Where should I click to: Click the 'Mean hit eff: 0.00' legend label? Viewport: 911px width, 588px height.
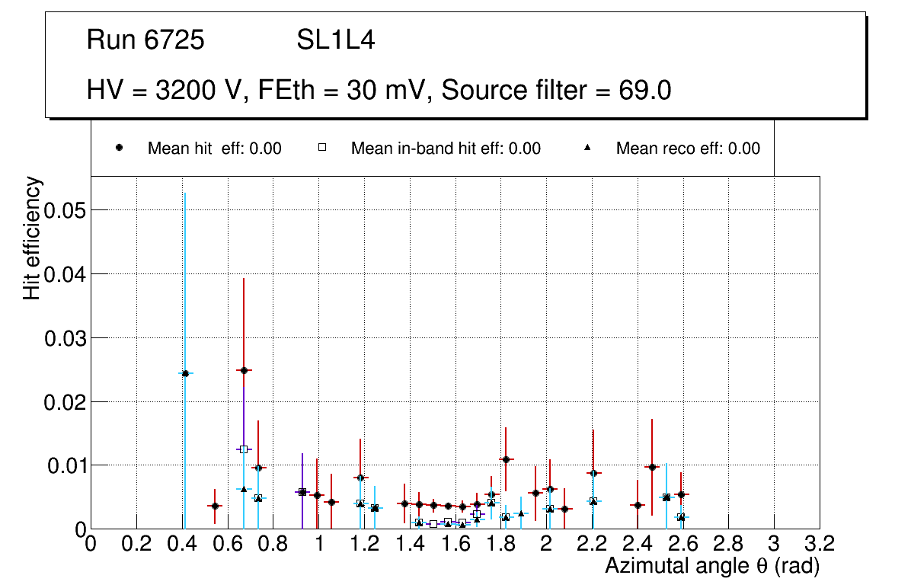point(214,149)
